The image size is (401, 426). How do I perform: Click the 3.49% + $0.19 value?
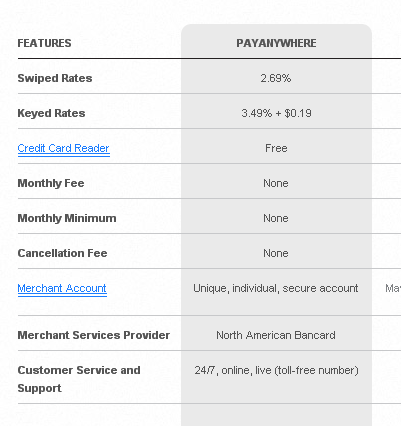[x=276, y=113]
